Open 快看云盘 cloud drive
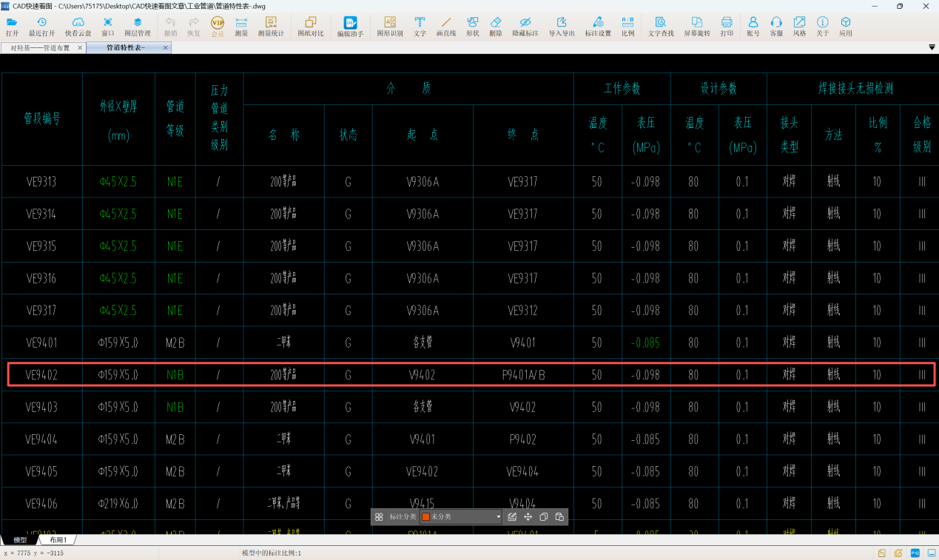Screen dimensions: 939x560 (78, 27)
